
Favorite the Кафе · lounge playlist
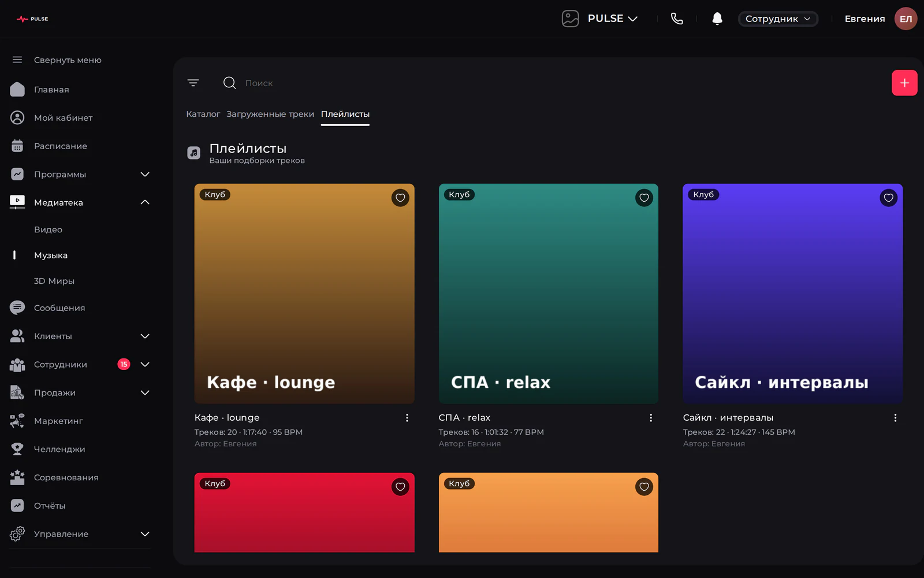pos(400,198)
